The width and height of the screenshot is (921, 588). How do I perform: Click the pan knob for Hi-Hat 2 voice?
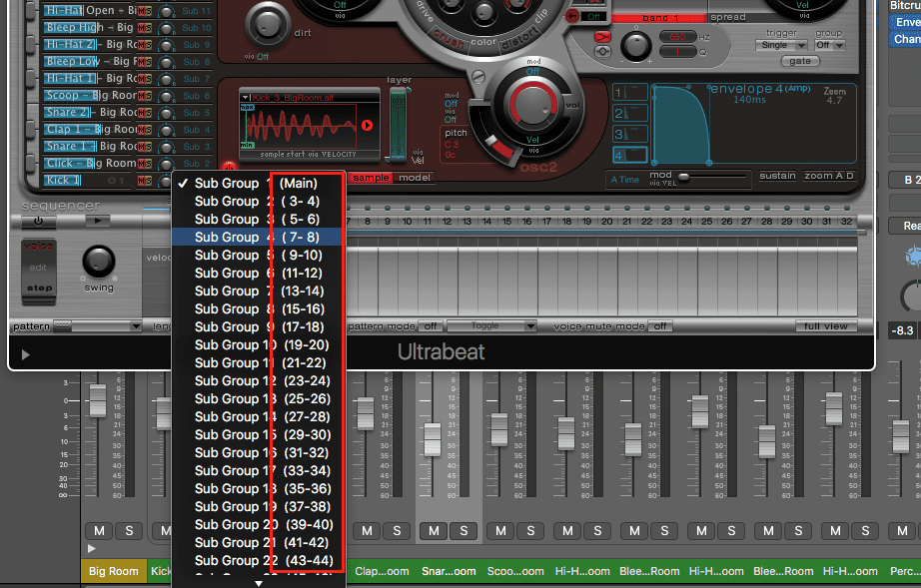click(167, 45)
